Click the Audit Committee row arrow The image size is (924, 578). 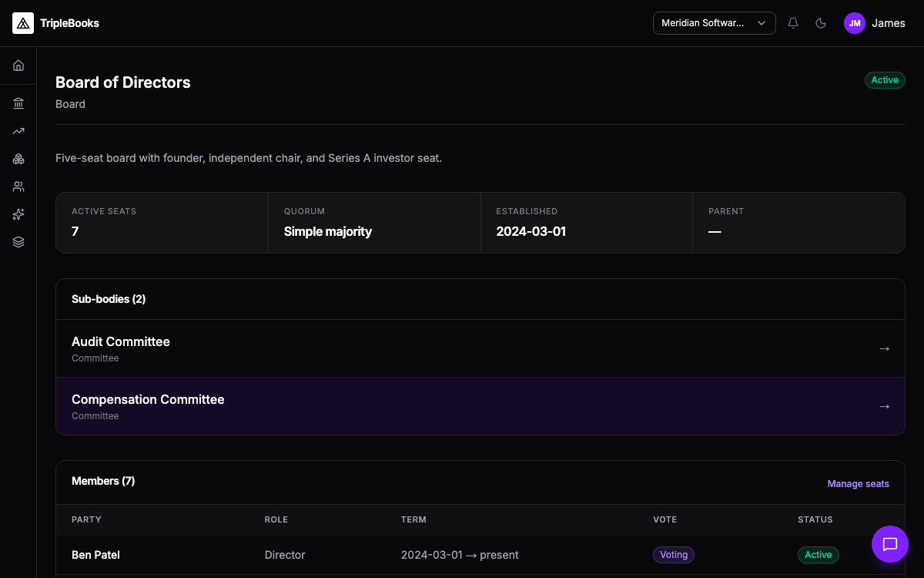tap(884, 348)
